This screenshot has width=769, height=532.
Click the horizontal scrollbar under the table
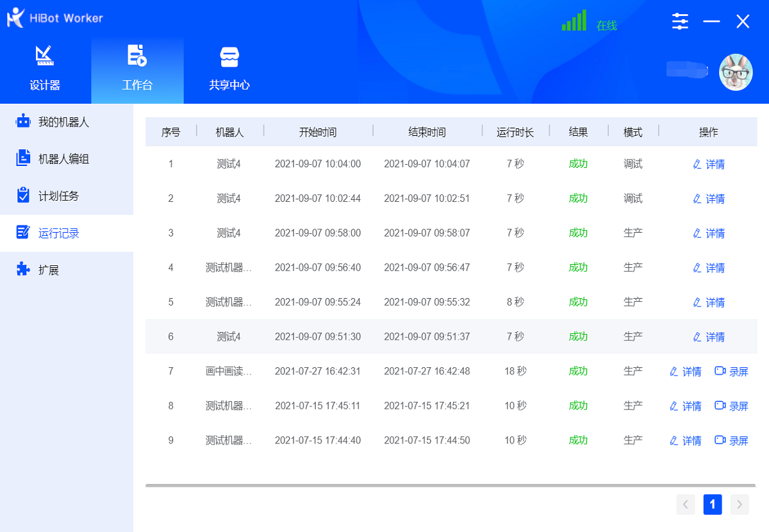(451, 486)
